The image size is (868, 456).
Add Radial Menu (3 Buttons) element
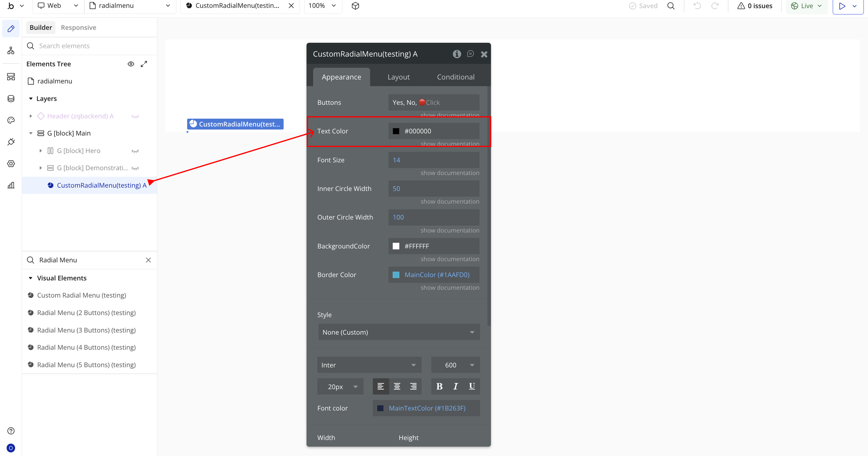86,330
